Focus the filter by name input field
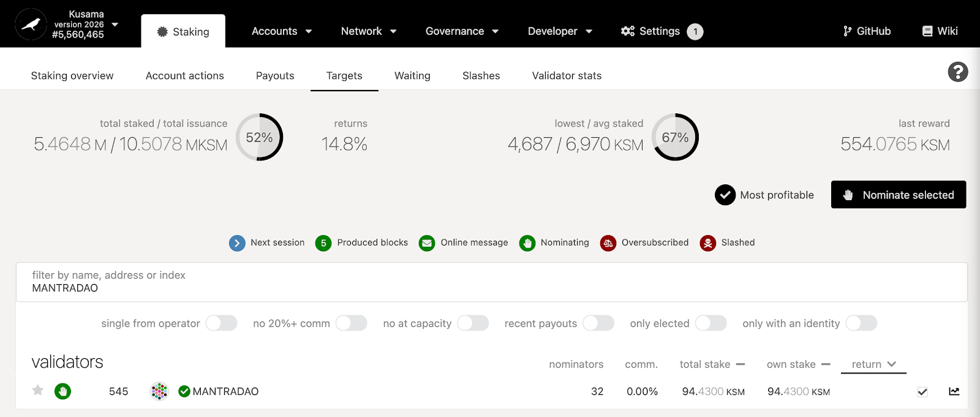 click(492, 282)
